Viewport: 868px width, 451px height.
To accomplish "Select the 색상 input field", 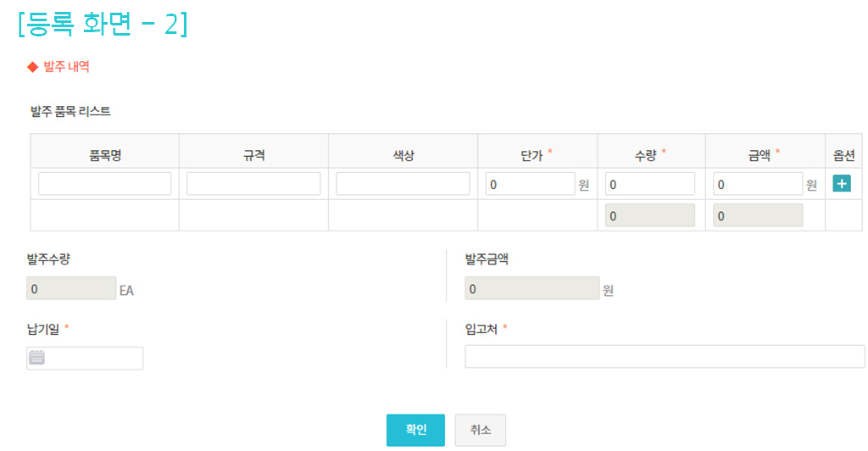I will coord(403,184).
